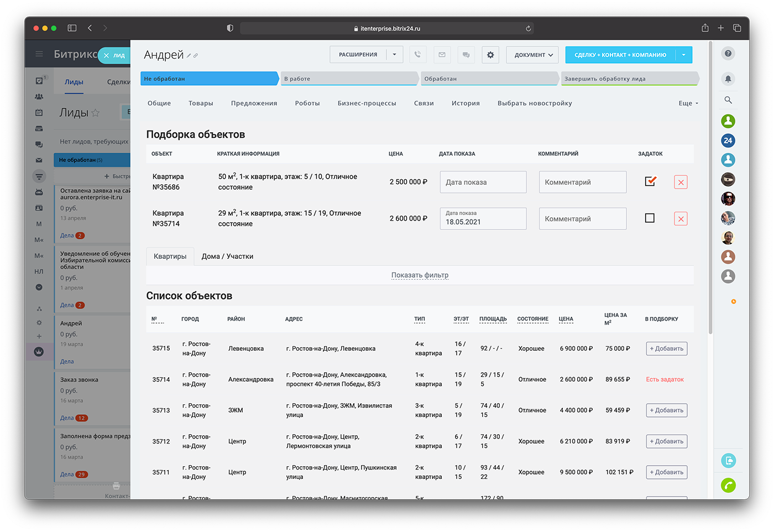The image size is (774, 532).
Task: Expand the Расширения dropdown arrow
Action: click(x=394, y=55)
